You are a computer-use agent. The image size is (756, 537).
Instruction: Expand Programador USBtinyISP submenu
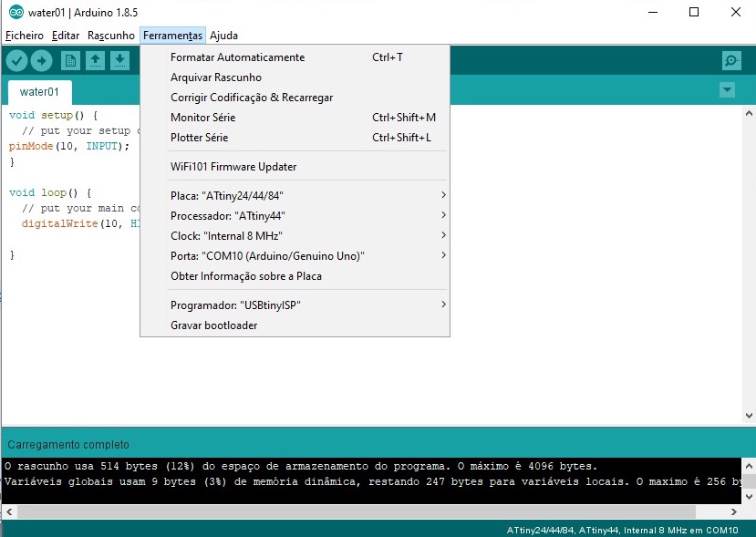[x=295, y=305]
